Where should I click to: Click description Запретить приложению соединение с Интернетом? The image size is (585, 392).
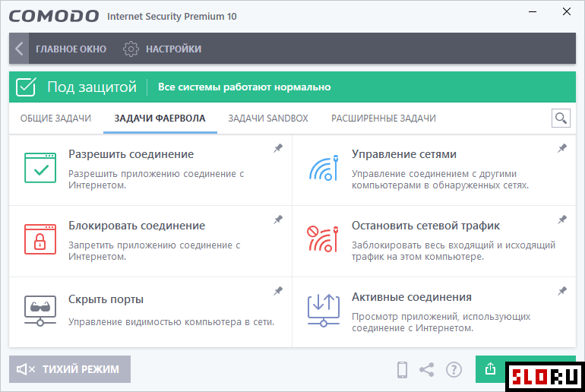pyautogui.click(x=154, y=251)
